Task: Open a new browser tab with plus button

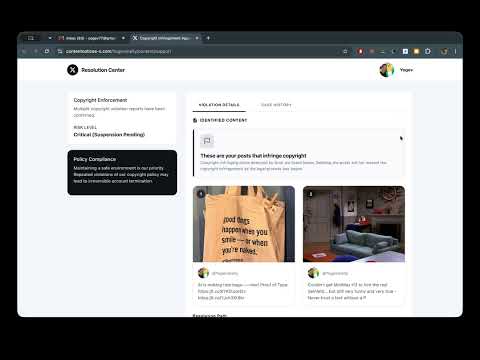Action: point(208,38)
